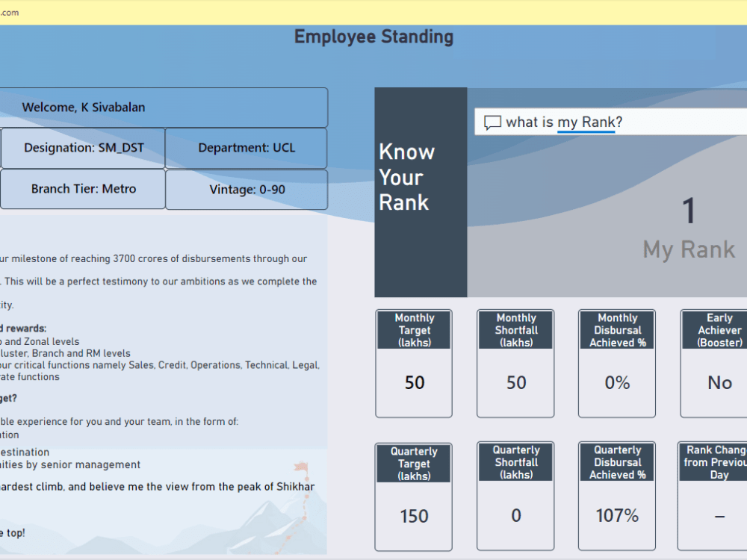The image size is (747, 560).
Task: Click the 'Designation: SM_DST' card
Action: pos(83,148)
